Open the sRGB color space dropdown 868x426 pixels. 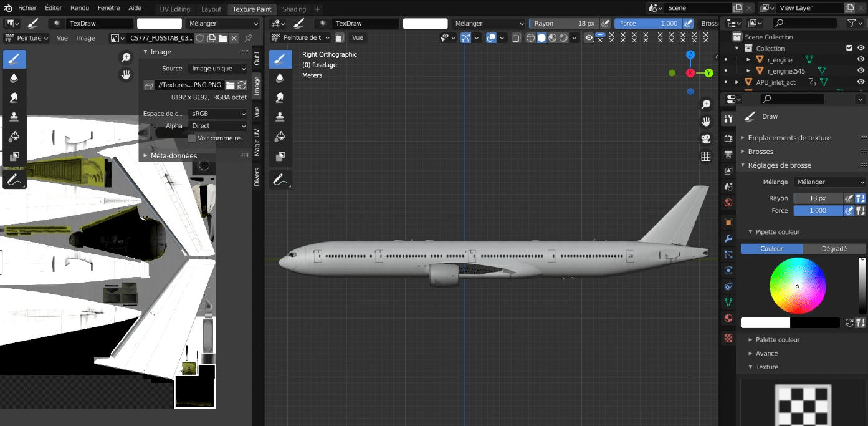point(217,114)
